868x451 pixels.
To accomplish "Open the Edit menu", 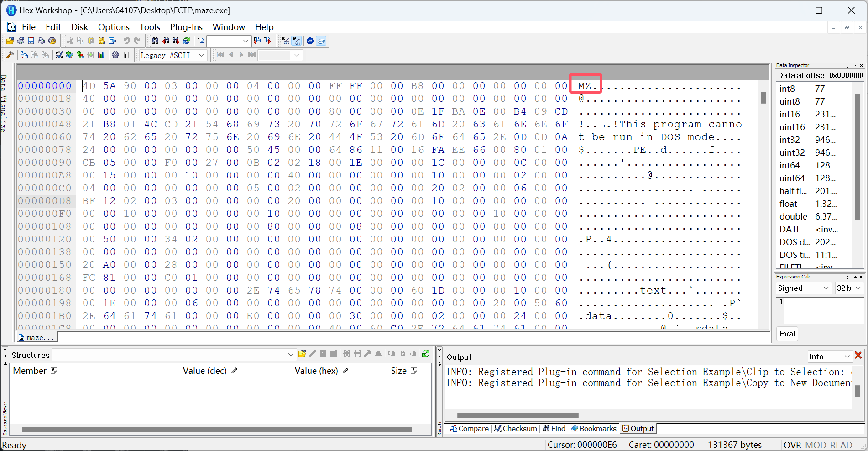I will (53, 27).
